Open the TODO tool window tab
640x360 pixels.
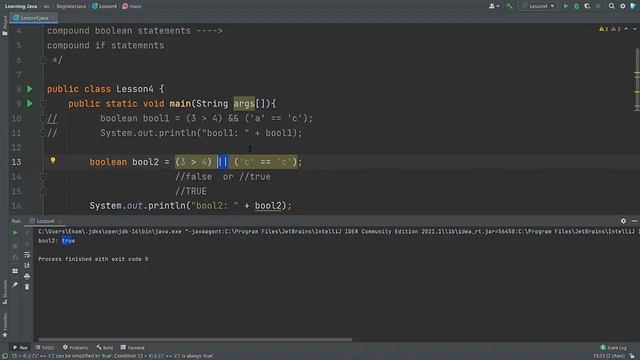(x=45, y=348)
